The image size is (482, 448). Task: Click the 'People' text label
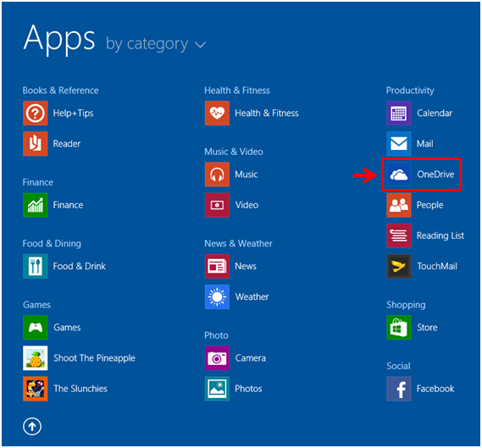(429, 205)
